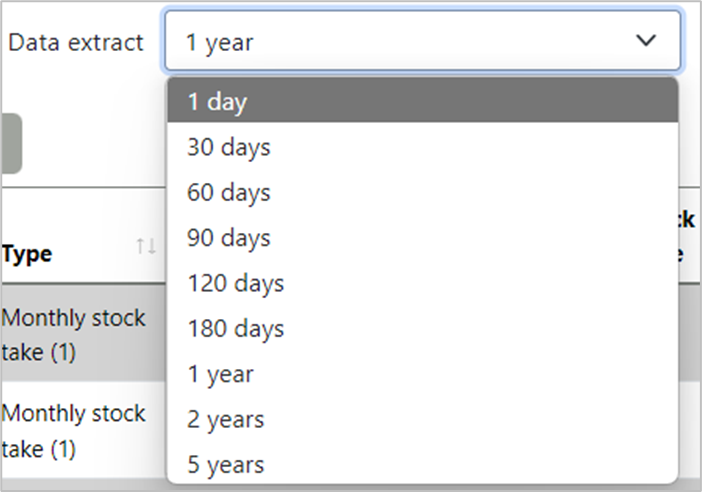
Task: Click the sort arrows icon beside Type
Action: 146,246
